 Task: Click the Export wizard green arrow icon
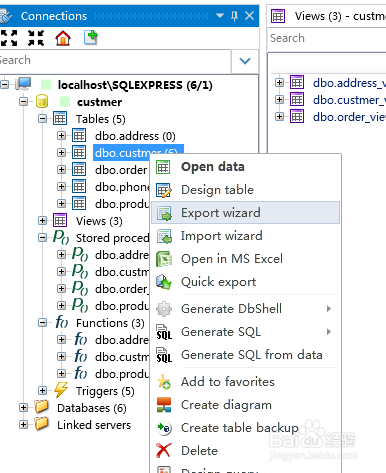[164, 213]
